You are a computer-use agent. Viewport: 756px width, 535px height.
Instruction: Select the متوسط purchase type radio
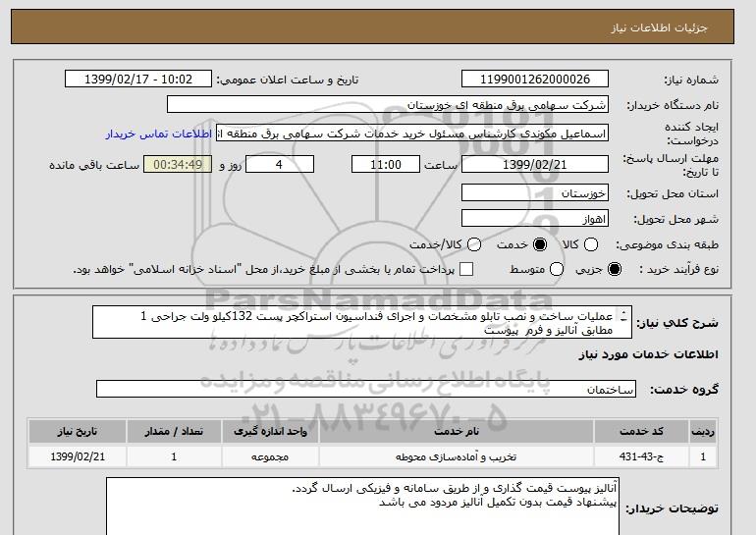click(x=557, y=269)
